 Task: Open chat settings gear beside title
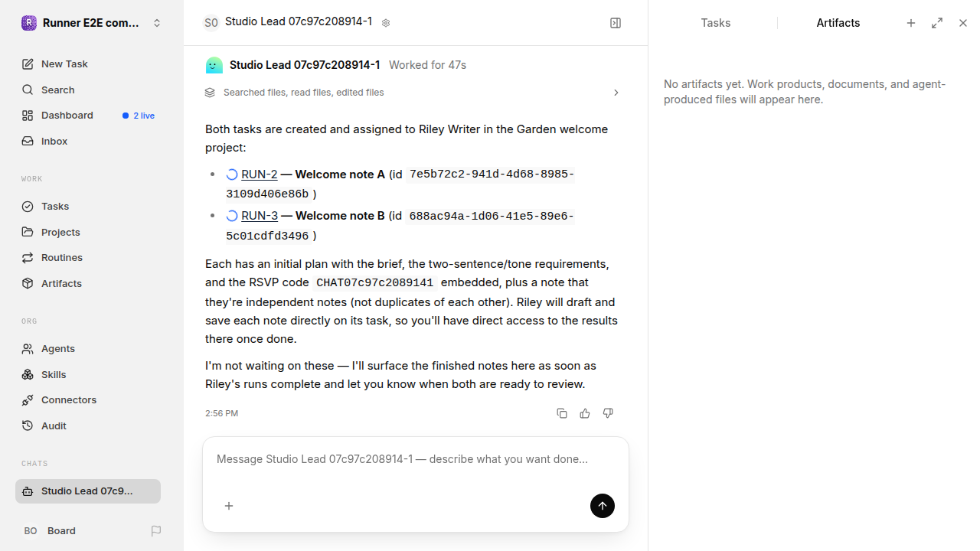pyautogui.click(x=386, y=23)
